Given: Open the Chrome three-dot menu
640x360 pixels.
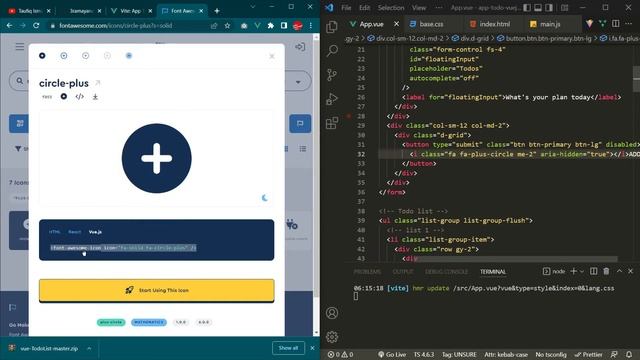Looking at the screenshot, I should (x=311, y=26).
